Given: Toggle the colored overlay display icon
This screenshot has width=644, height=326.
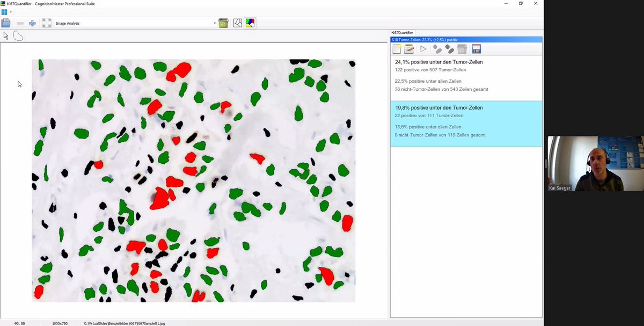Looking at the screenshot, I should 250,23.
